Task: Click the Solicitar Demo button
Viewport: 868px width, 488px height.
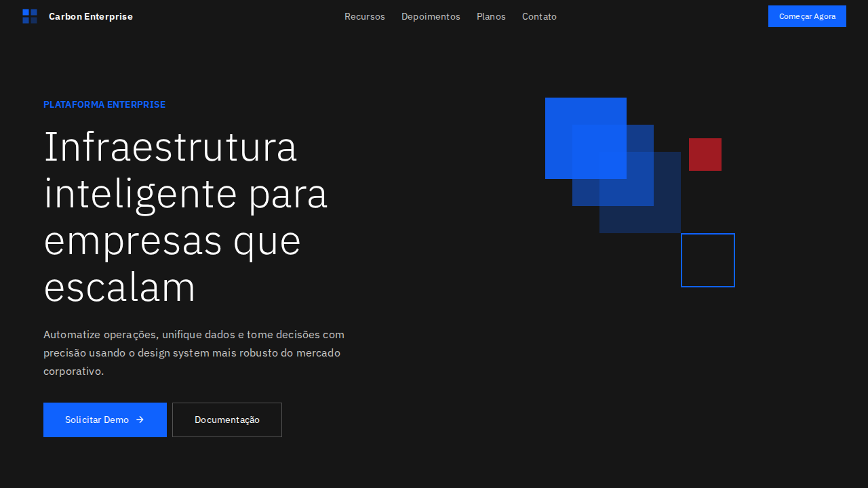Action: pyautogui.click(x=105, y=420)
